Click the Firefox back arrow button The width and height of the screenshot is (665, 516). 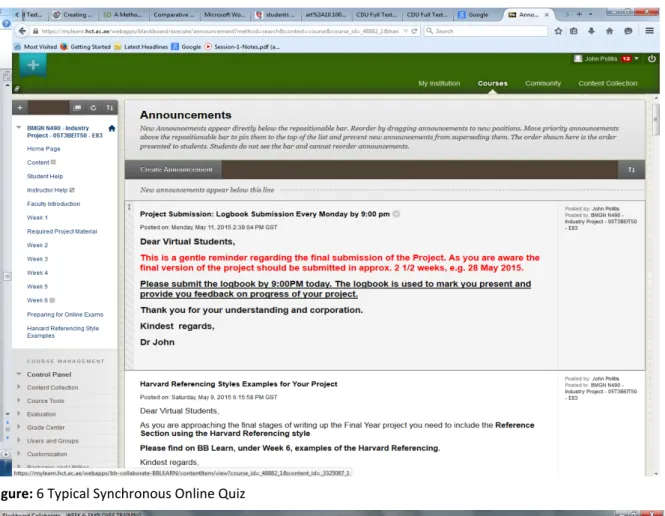point(22,31)
